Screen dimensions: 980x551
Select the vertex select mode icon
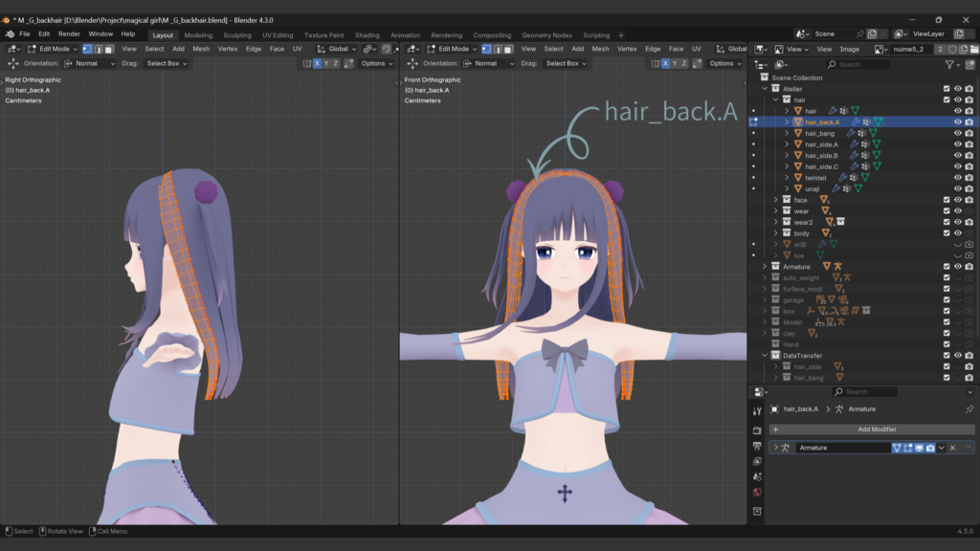pos(89,49)
